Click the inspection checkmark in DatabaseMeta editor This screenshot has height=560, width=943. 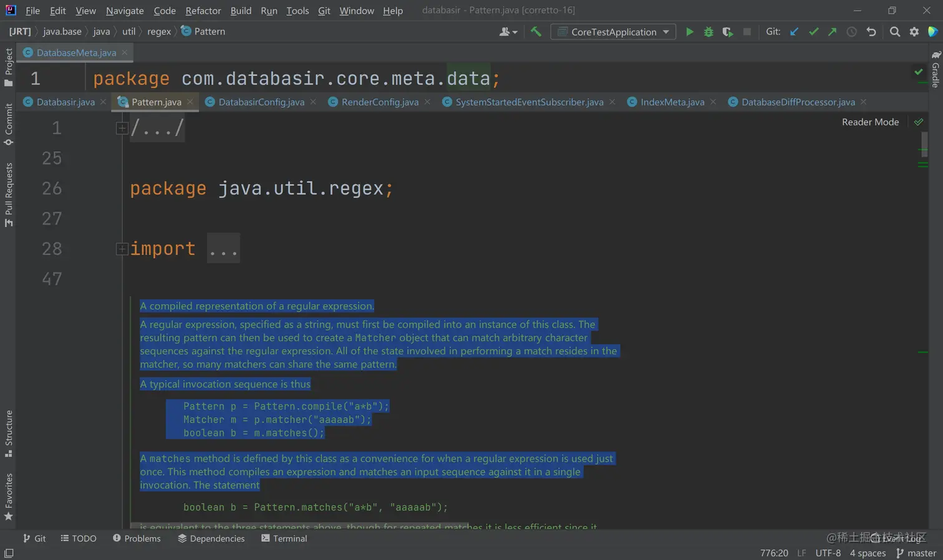(919, 72)
